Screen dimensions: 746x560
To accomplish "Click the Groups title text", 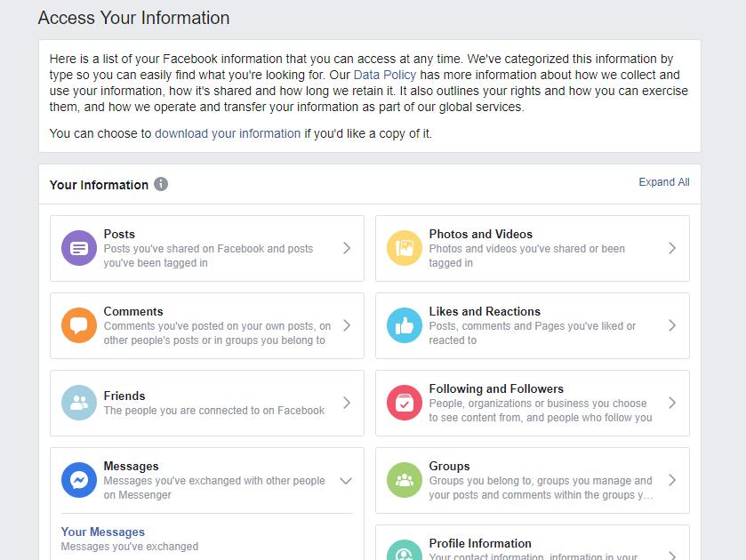I will [450, 467].
